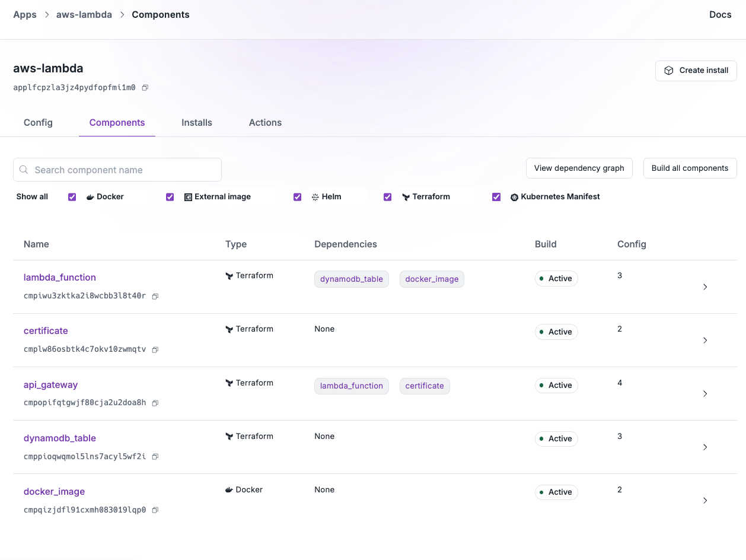Open dynamodb_table row chevron

pos(705,447)
